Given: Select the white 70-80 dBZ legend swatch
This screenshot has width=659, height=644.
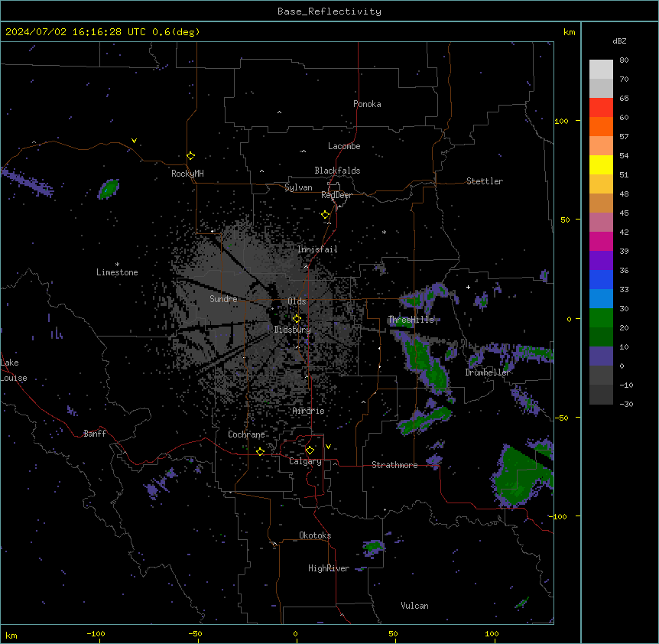Looking at the screenshot, I should (x=601, y=69).
